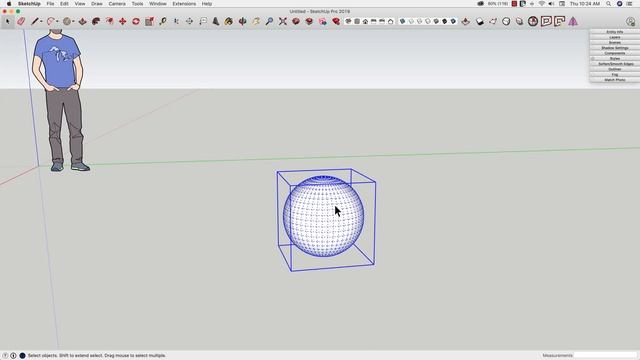Enable Monochrome face style
The width and height of the screenshot is (640, 360).
453,21
